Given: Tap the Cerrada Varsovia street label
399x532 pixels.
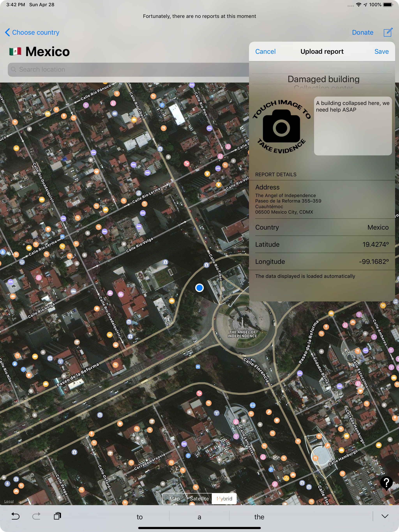Looking at the screenshot, I should tap(150, 462).
